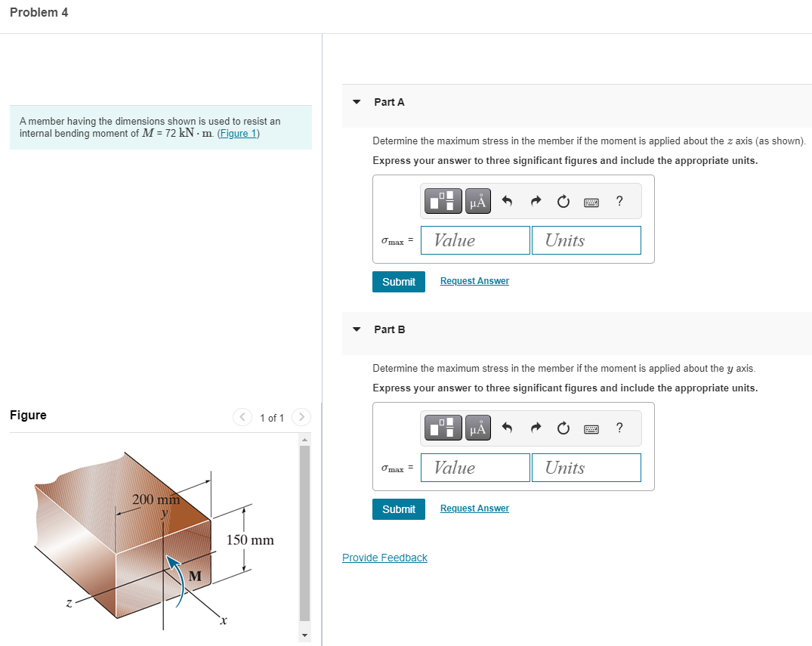Viewport: 812px width, 646px height.
Task: Collapse the Part A section
Action: tap(356, 101)
